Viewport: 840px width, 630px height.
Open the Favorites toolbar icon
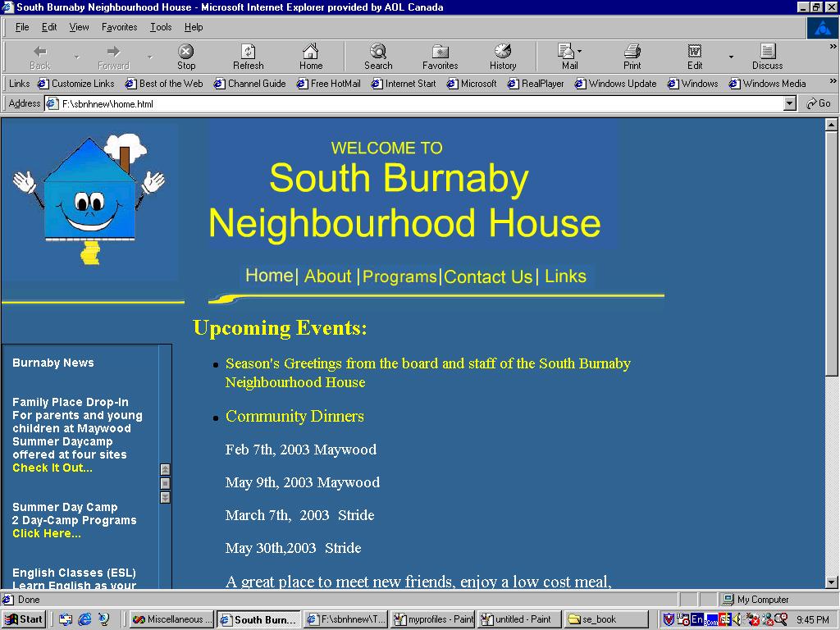(440, 57)
